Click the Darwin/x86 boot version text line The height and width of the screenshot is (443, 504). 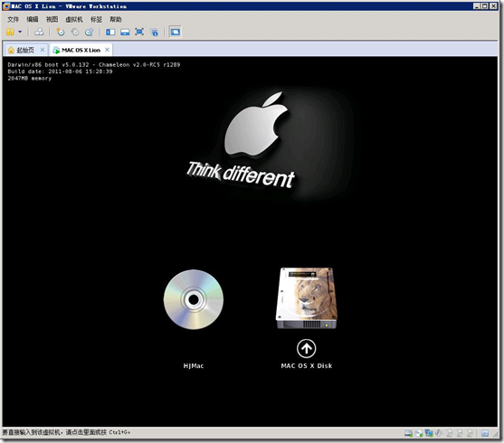(x=94, y=64)
